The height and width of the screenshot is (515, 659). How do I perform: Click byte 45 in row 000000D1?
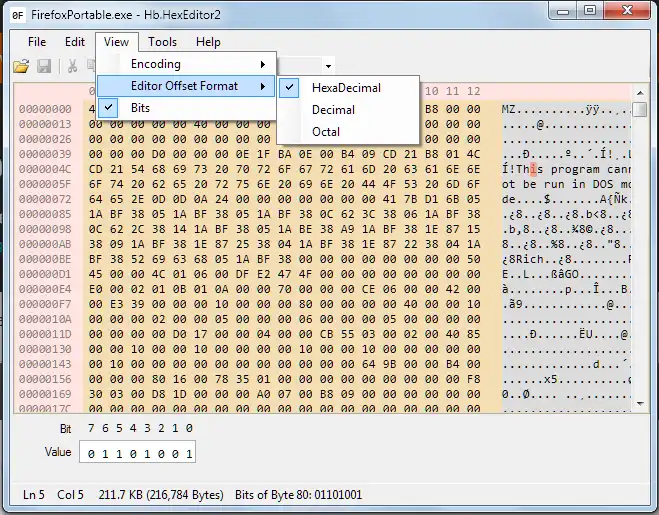click(95, 275)
